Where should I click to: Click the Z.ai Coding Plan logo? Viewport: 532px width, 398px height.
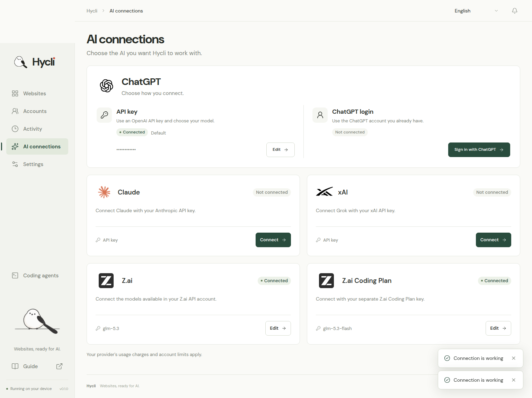point(326,280)
